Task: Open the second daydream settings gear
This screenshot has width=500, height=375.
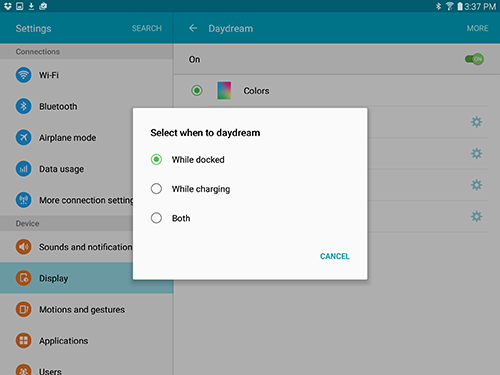Action: [476, 153]
